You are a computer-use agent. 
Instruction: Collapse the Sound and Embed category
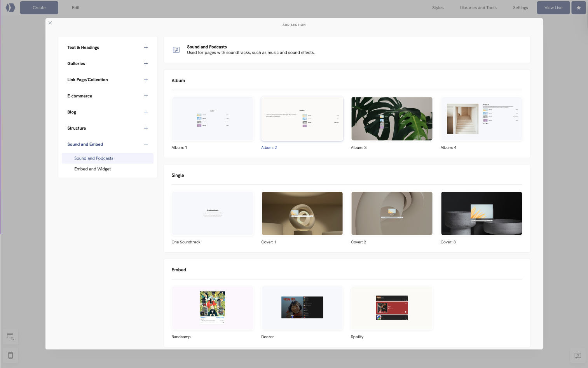(x=146, y=144)
